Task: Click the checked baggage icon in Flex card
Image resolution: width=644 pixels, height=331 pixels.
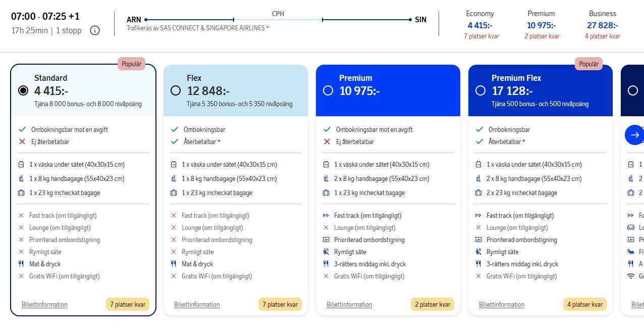Action: pos(174,193)
